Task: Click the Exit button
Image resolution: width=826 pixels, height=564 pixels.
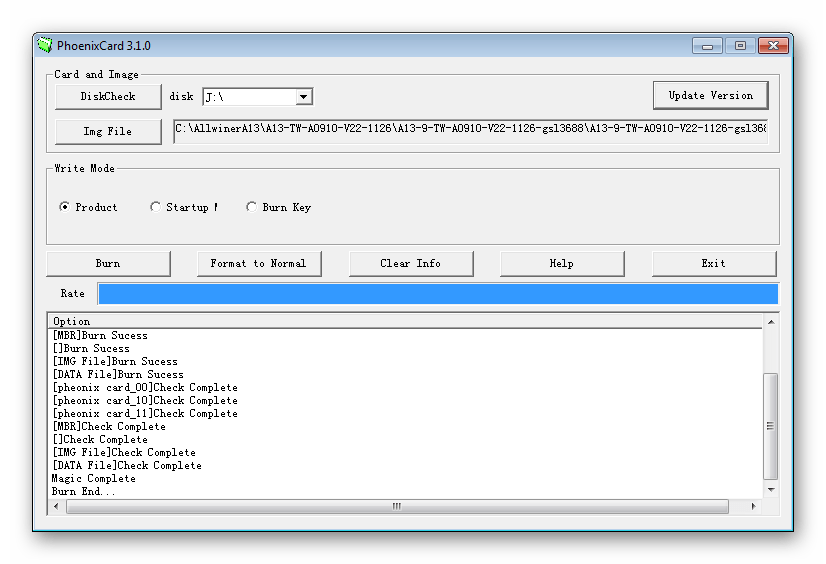Action: pos(714,264)
